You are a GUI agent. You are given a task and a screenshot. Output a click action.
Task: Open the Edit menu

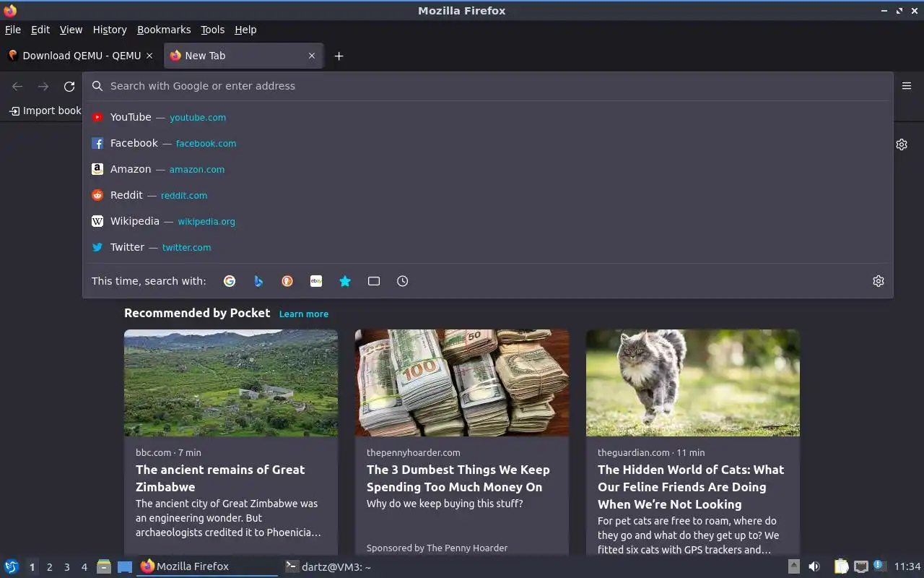pos(40,30)
